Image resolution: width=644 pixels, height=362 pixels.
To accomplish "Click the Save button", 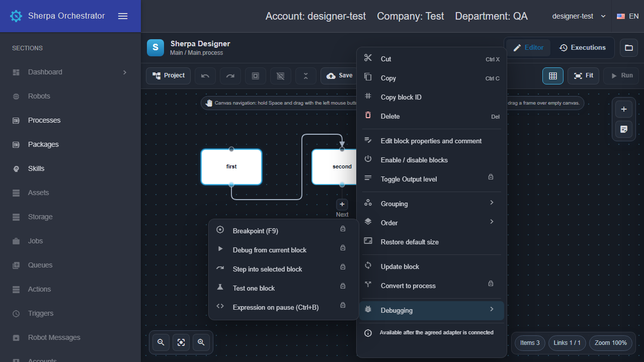I will point(339,76).
